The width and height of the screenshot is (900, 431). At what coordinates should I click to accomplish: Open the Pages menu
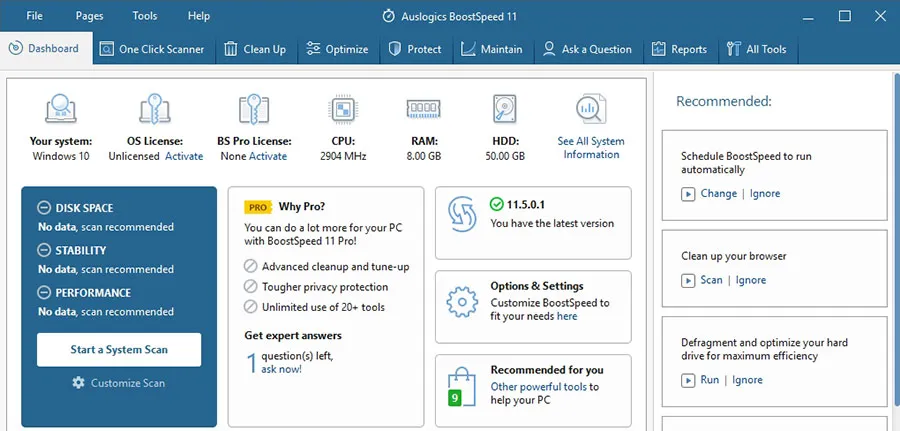[x=90, y=16]
